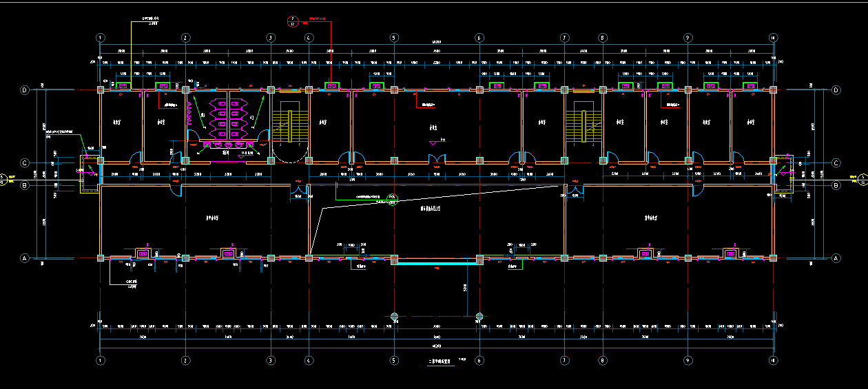Click the cyan window strip on bottom wall
The width and height of the screenshot is (868, 389).
(x=436, y=263)
